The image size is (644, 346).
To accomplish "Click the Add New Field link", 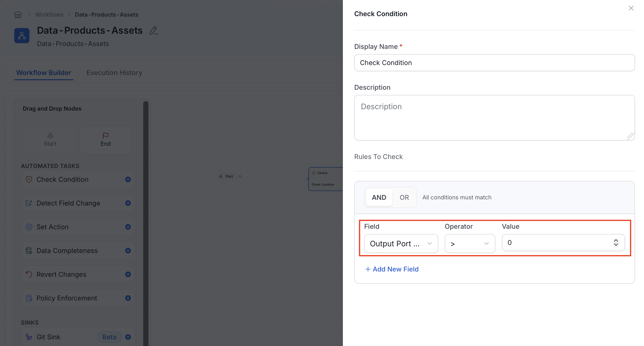I will pyautogui.click(x=392, y=269).
